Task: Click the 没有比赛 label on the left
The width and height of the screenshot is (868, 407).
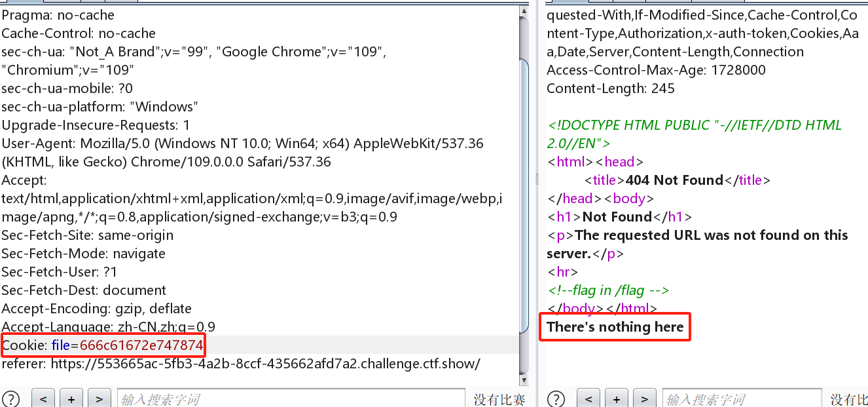Action: [499, 398]
